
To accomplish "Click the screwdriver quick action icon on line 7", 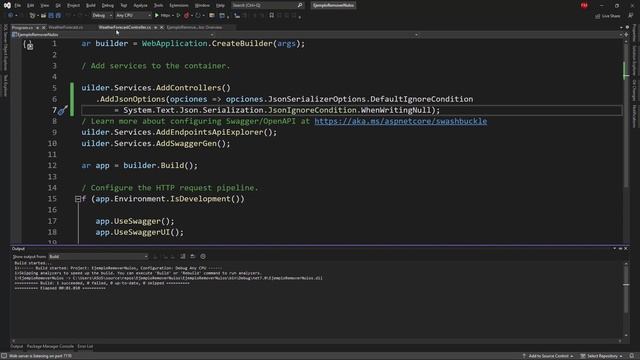I will (62, 110).
